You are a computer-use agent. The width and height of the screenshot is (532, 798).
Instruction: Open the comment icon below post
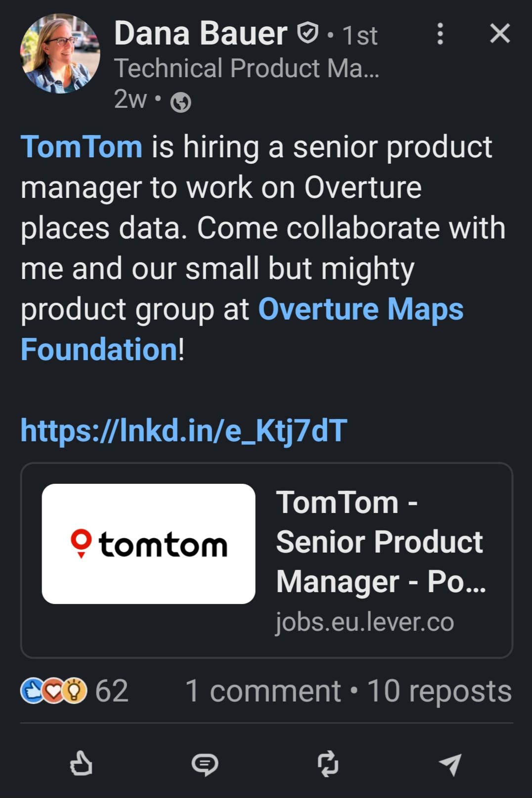tap(204, 764)
